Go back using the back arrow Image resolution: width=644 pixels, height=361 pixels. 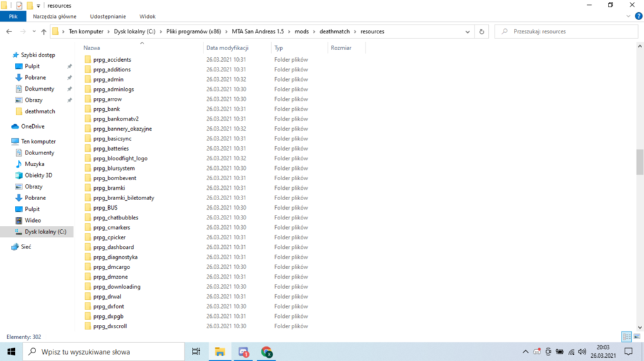(x=9, y=32)
